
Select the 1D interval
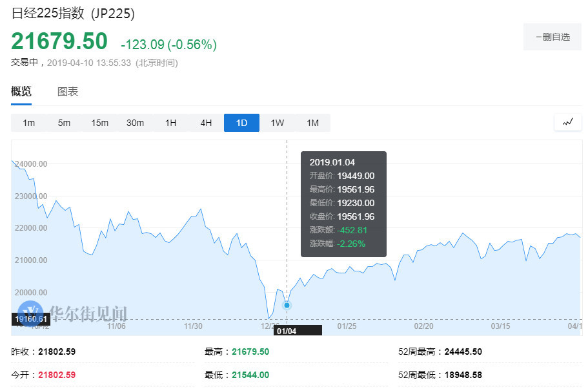coord(241,123)
